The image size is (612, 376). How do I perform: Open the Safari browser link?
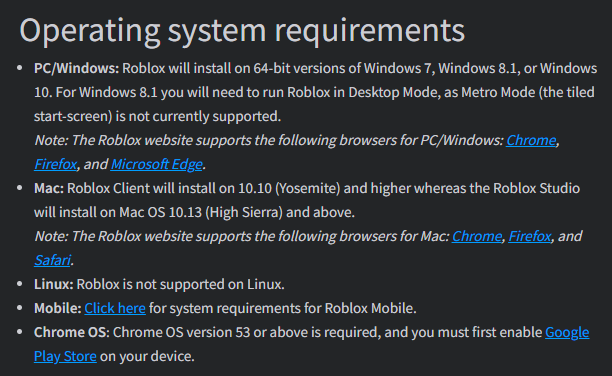(52, 260)
